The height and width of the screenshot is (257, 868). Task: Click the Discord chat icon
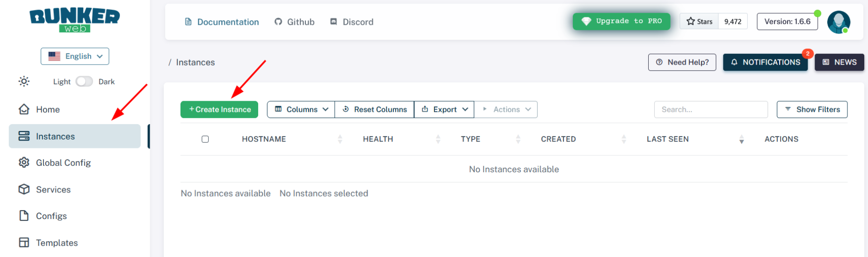(x=333, y=22)
